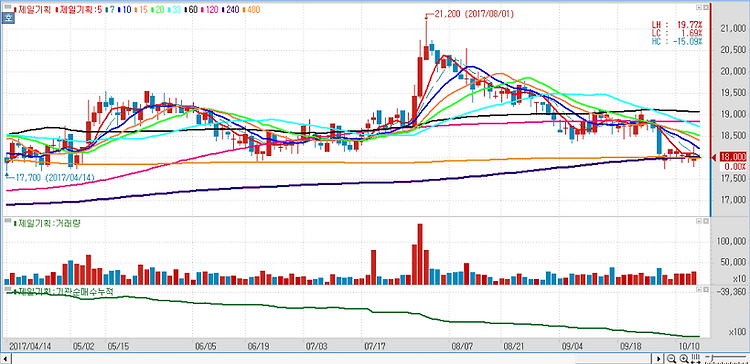This screenshot has height=364, width=750.
Task: Click the 09/18 date label
Action: 630,345
